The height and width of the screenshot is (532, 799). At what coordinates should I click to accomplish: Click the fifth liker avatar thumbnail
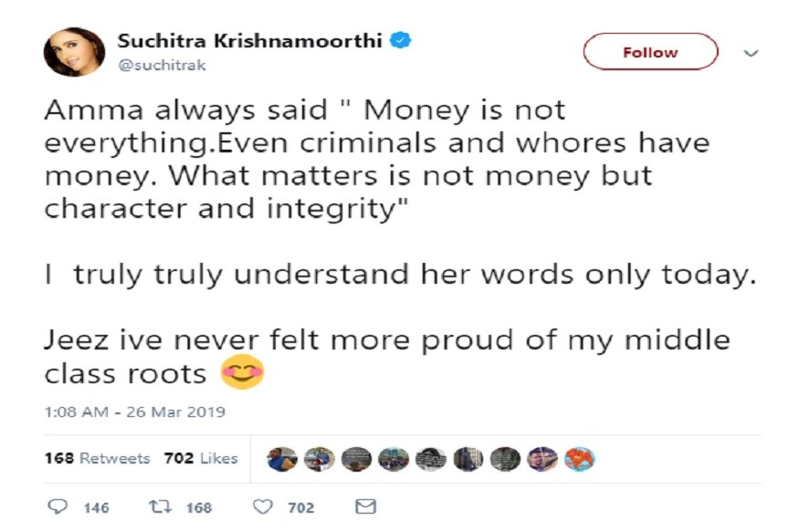[x=430, y=459]
